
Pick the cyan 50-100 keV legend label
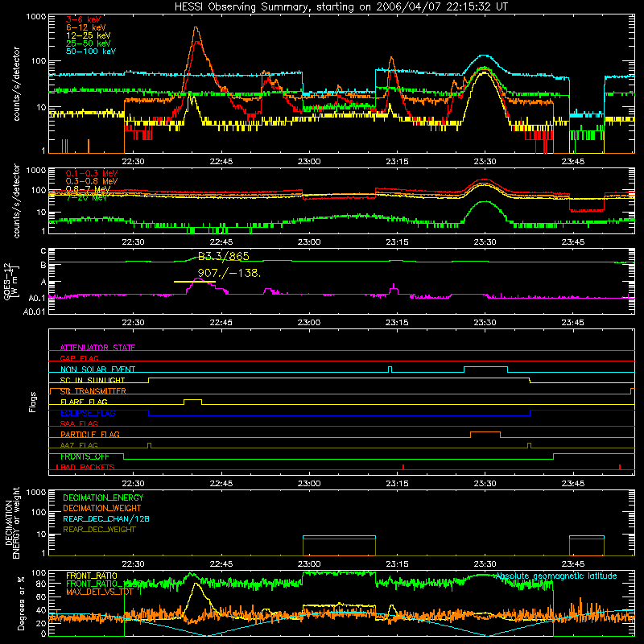click(91, 52)
